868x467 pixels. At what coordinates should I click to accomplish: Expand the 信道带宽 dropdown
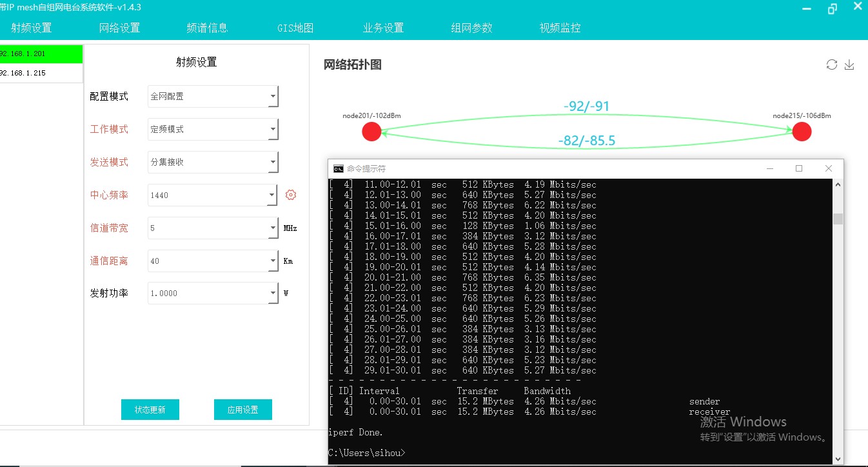point(273,228)
